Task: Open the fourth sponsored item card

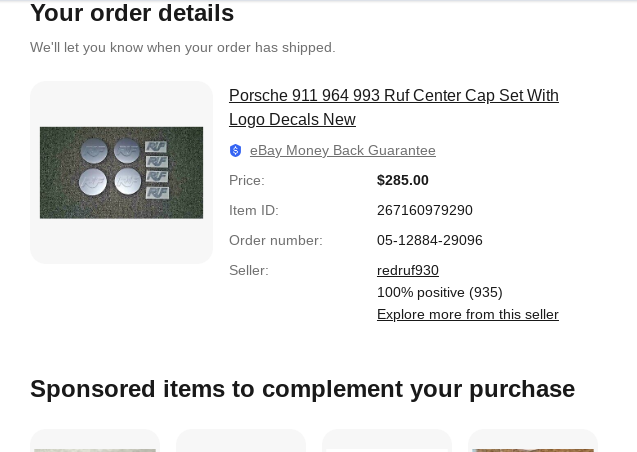Action: 533,441
